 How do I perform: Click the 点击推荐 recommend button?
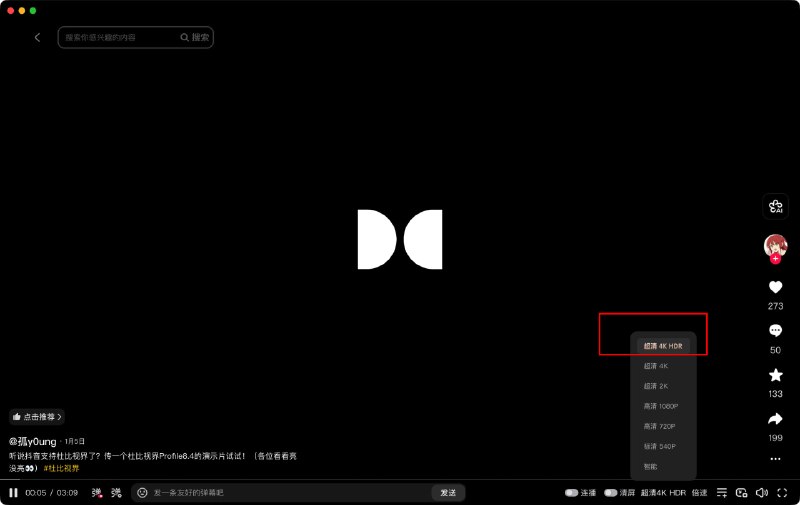(x=37, y=417)
